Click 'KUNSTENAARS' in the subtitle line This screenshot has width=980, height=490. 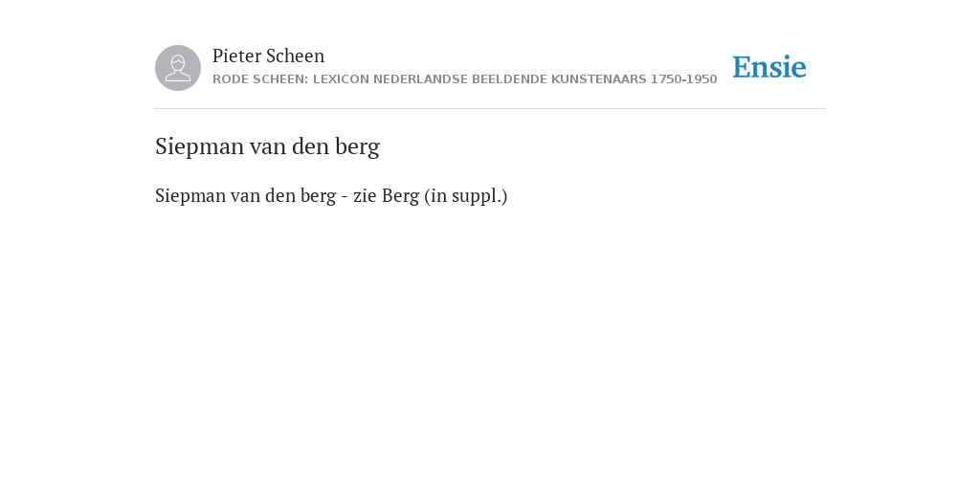[599, 79]
